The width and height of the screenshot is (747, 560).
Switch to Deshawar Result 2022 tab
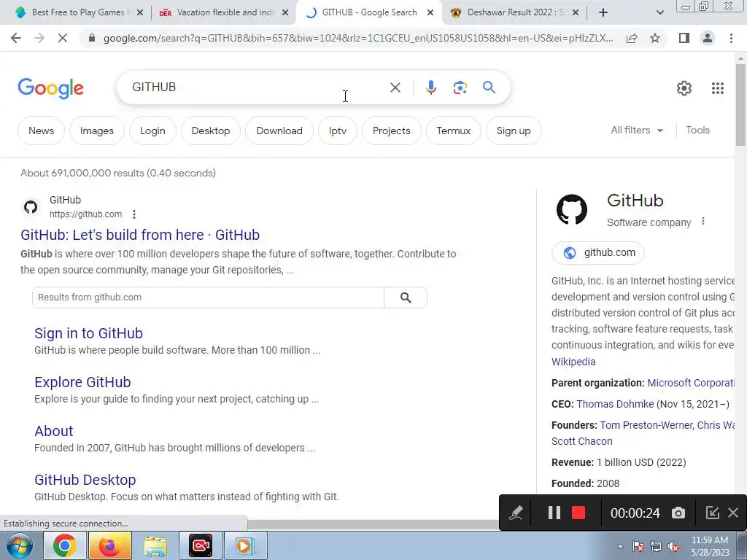pyautogui.click(x=513, y=12)
